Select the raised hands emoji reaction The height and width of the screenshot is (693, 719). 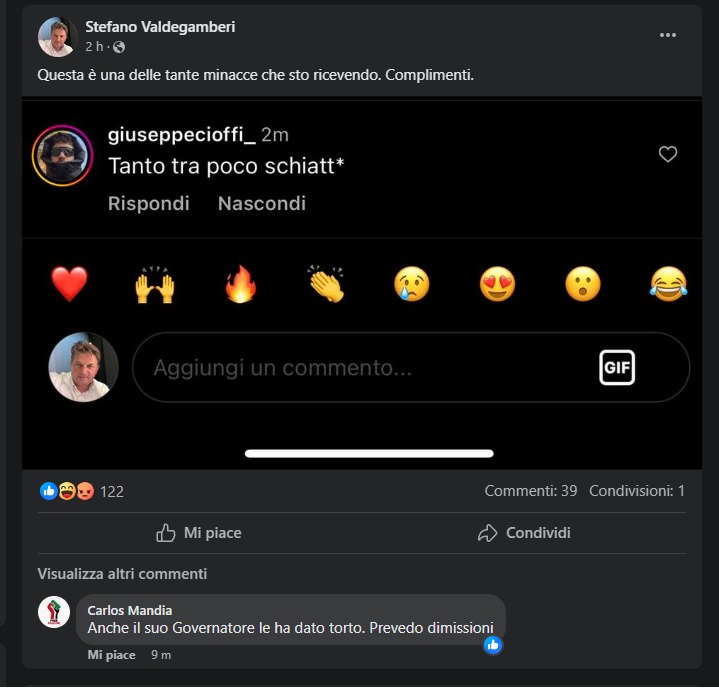tap(155, 286)
